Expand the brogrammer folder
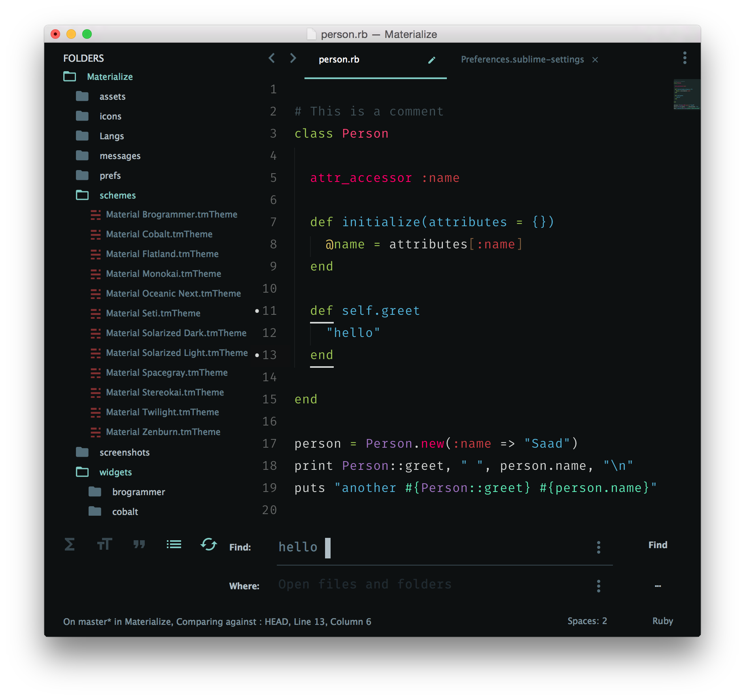The width and height of the screenshot is (745, 700). click(x=127, y=492)
